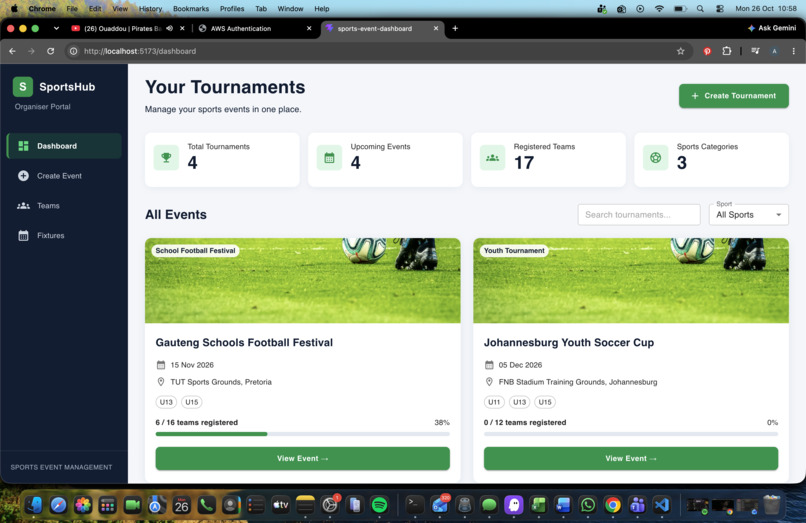
Task: Expand the All Sports dropdown
Action: (748, 215)
